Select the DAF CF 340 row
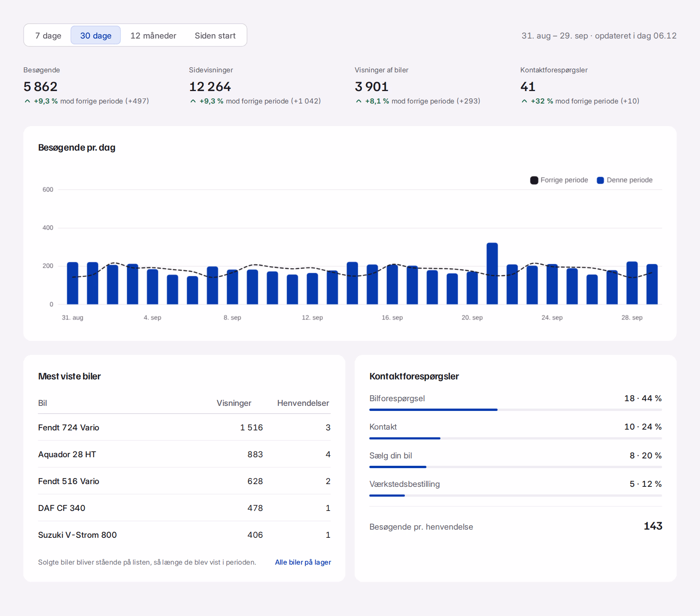 click(x=184, y=508)
